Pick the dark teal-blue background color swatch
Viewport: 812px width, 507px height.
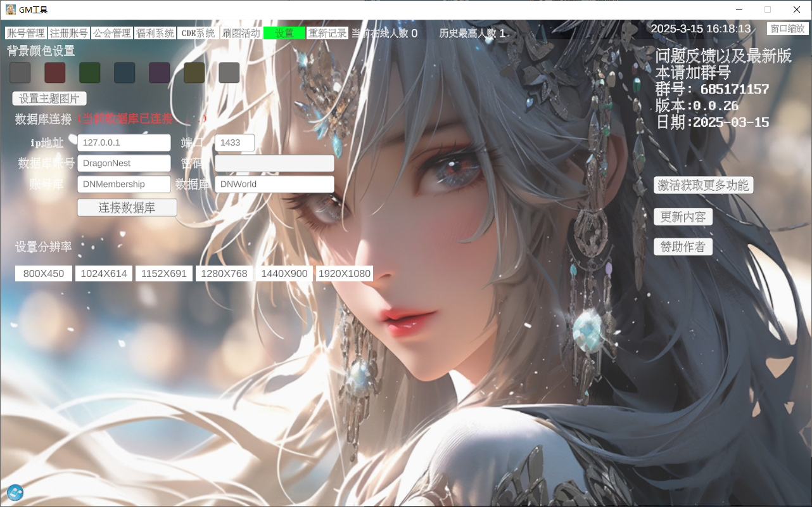point(125,73)
